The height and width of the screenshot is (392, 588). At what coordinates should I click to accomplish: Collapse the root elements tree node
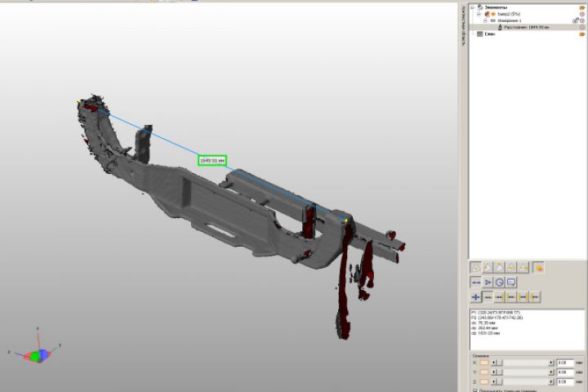pos(473,7)
